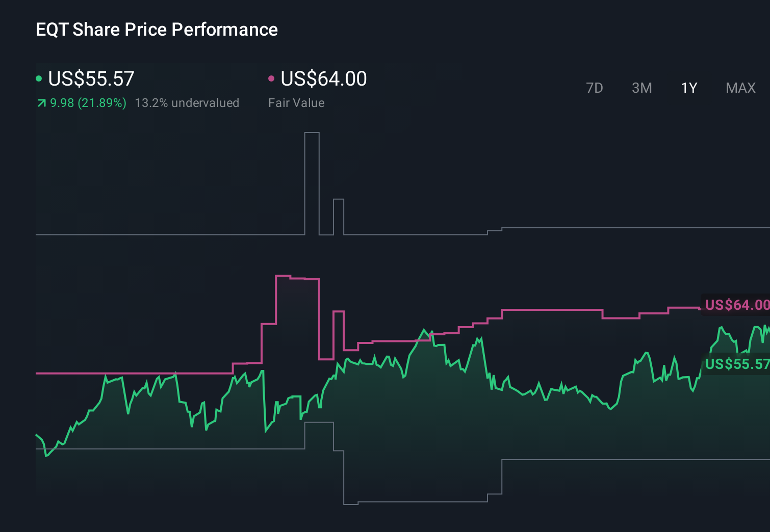The height and width of the screenshot is (532, 770).
Task: Toggle visibility of the 21.89% gain label
Action: click(x=88, y=103)
